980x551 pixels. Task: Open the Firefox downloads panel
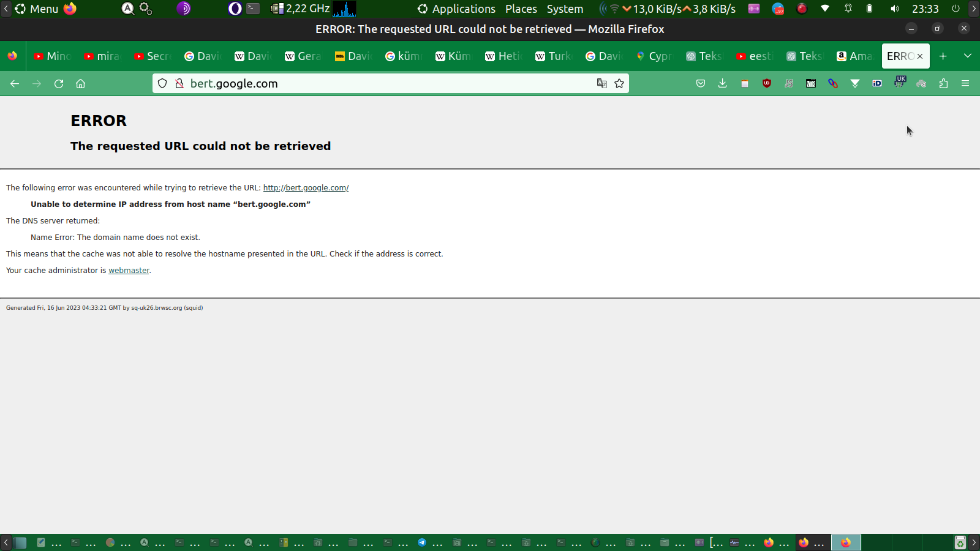click(723, 84)
